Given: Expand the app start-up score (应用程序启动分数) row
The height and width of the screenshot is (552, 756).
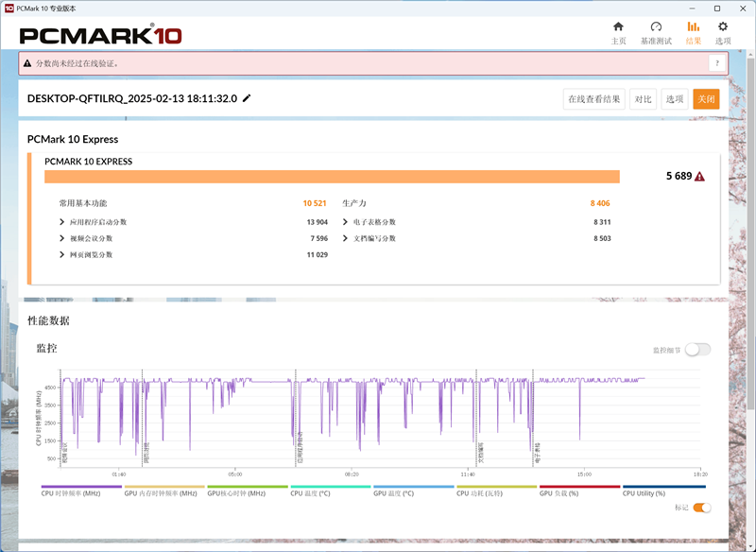Looking at the screenshot, I should click(62, 222).
